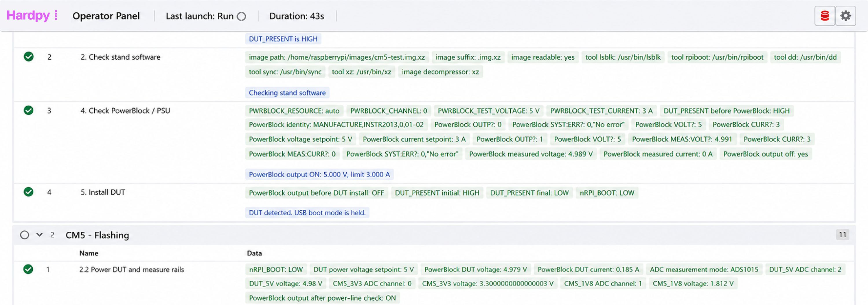Click the green check for Check stand software
The height and width of the screenshot is (305, 868).
click(x=29, y=57)
